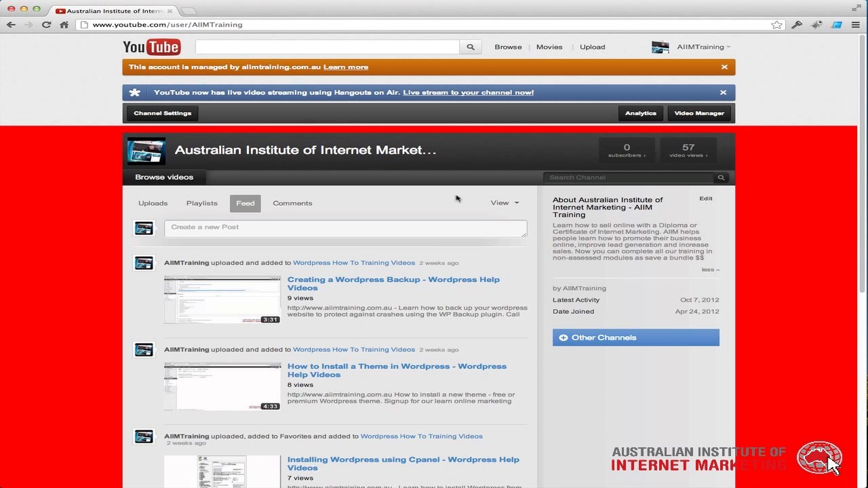Open Channel Settings
Viewport: 868px width, 488px height.
[163, 113]
